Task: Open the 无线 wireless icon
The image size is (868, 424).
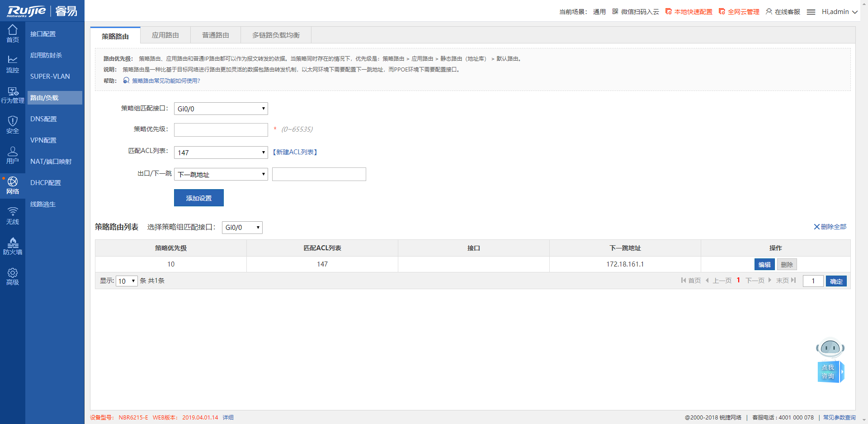Action: pyautogui.click(x=13, y=216)
